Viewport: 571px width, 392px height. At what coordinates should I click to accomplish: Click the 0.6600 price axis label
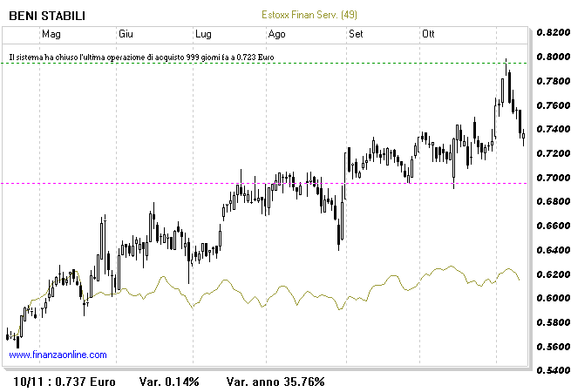pyautogui.click(x=554, y=226)
